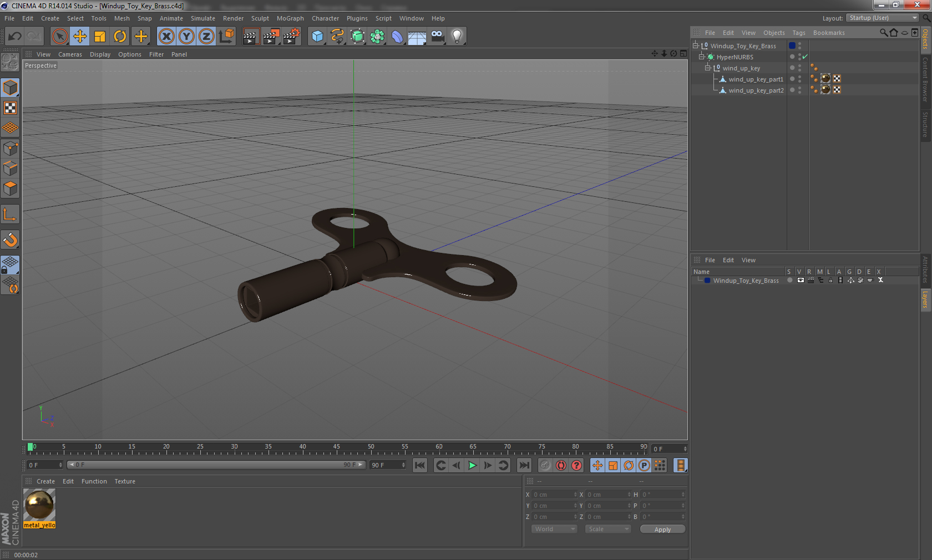932x560 pixels.
Task: Activate the Move tool
Action: tap(80, 37)
